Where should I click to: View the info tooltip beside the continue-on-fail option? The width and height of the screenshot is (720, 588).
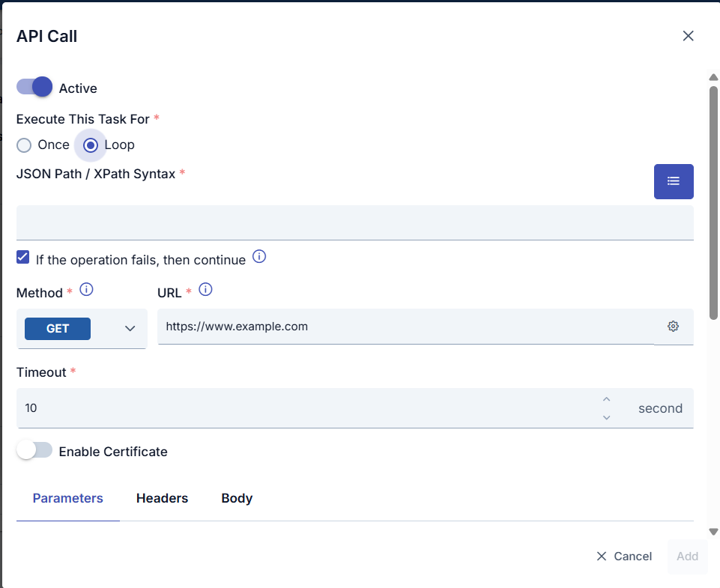coord(259,256)
